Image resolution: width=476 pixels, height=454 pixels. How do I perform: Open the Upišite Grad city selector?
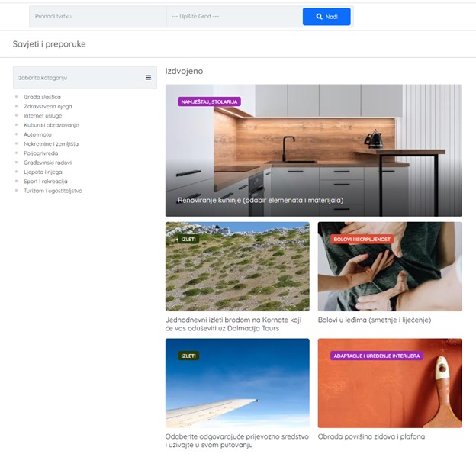click(234, 16)
